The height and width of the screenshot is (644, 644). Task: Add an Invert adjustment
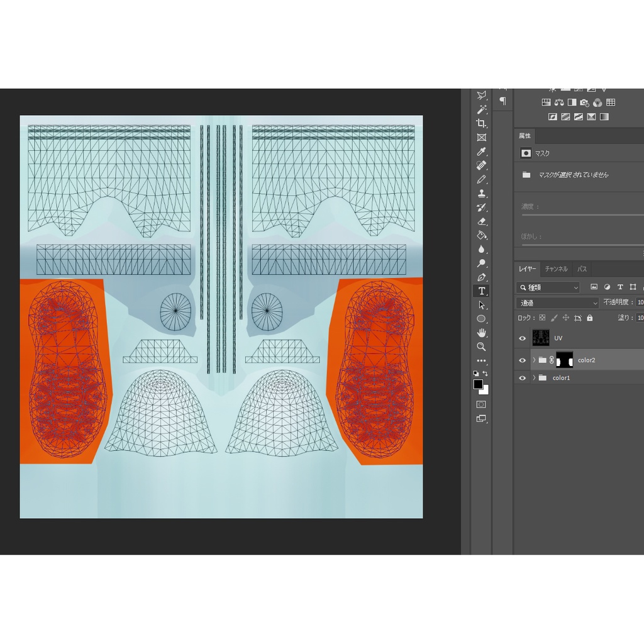[553, 116]
